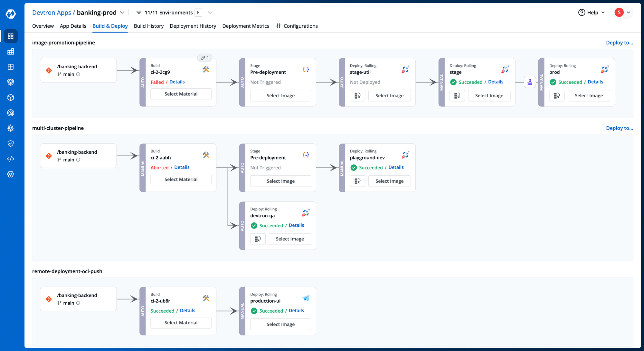
Task: Open the Deployment History tab
Action: [193, 26]
